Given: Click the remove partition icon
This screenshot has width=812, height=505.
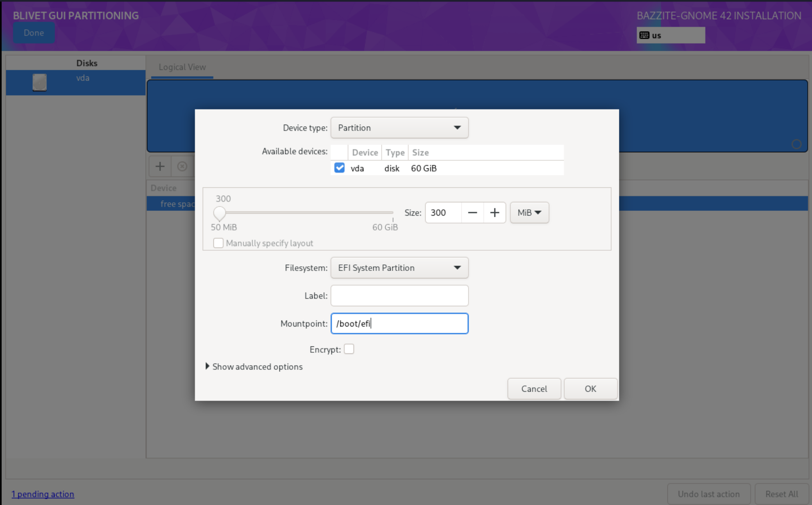Looking at the screenshot, I should point(182,166).
